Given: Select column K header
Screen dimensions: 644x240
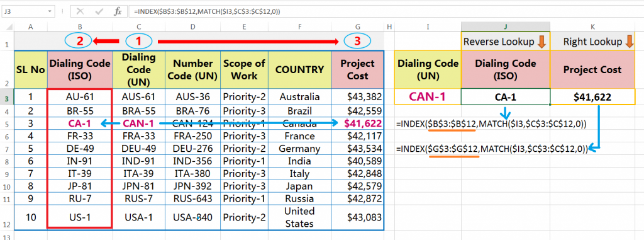Looking at the screenshot, I should pyautogui.click(x=593, y=26).
